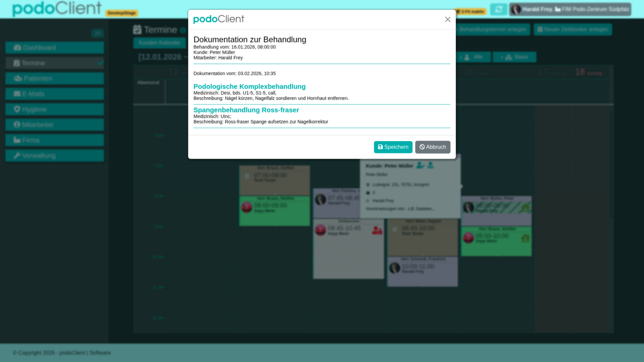Switch to the Kunden-Kalender tab
This screenshot has height=362, width=644.
tap(160, 43)
